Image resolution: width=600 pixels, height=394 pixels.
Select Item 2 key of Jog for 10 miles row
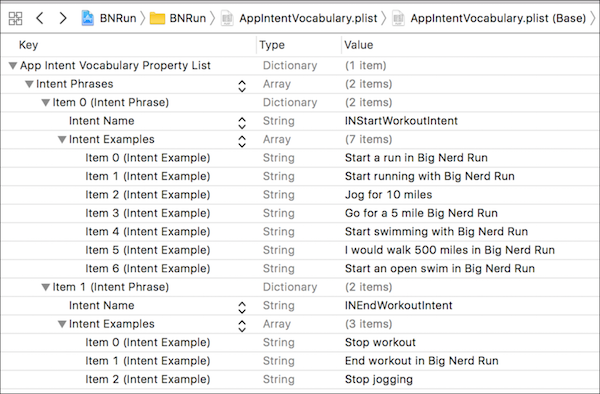[x=147, y=195]
